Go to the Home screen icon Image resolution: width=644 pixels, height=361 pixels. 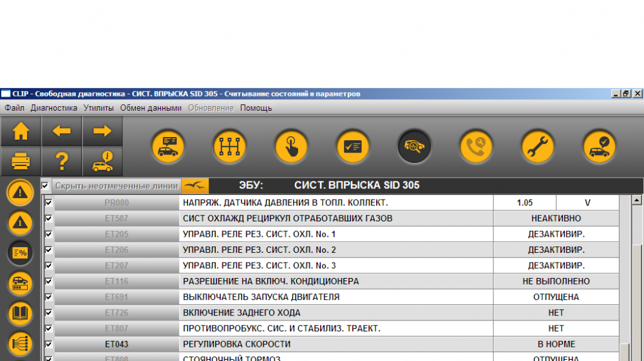coord(21,131)
